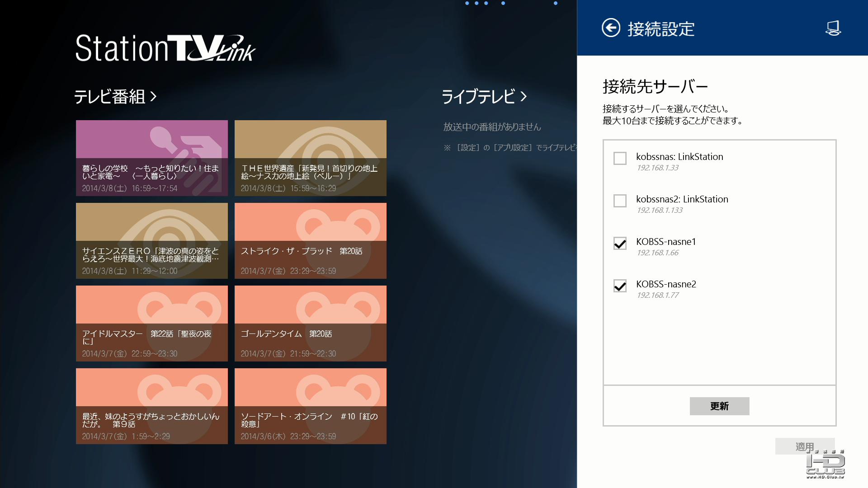Viewport: 868px width, 488px height.
Task: Click the 2014/3/8(土) 16:59～17:54 airtime text
Action: (130, 188)
